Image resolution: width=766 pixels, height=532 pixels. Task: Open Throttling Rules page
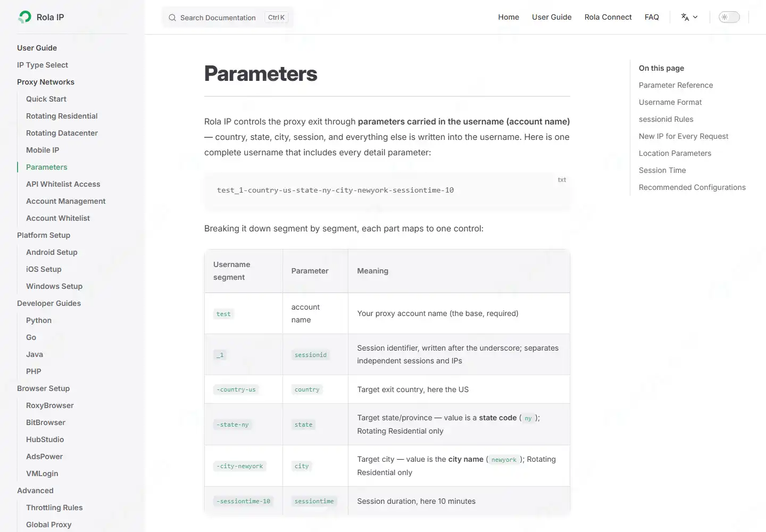[x=54, y=508]
